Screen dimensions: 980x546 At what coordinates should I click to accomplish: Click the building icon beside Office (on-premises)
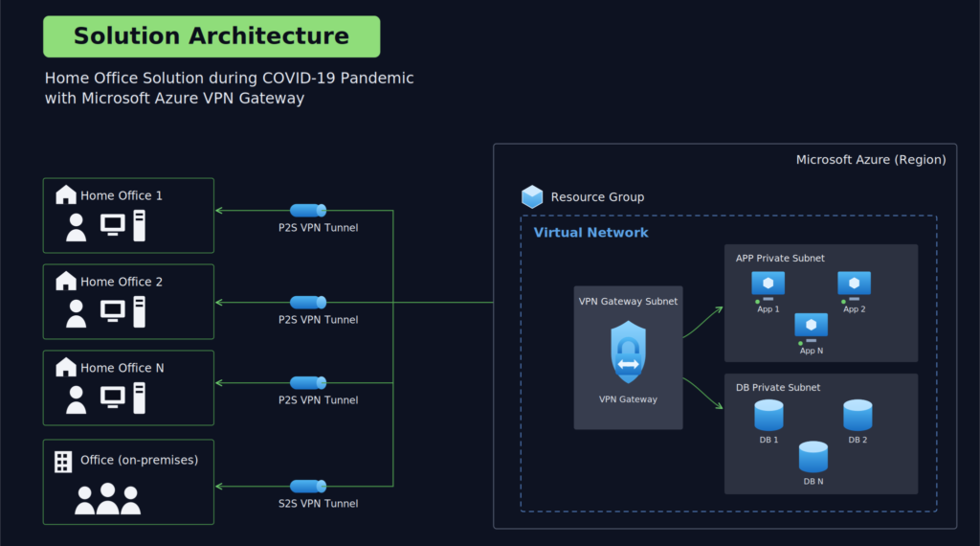coord(63,462)
